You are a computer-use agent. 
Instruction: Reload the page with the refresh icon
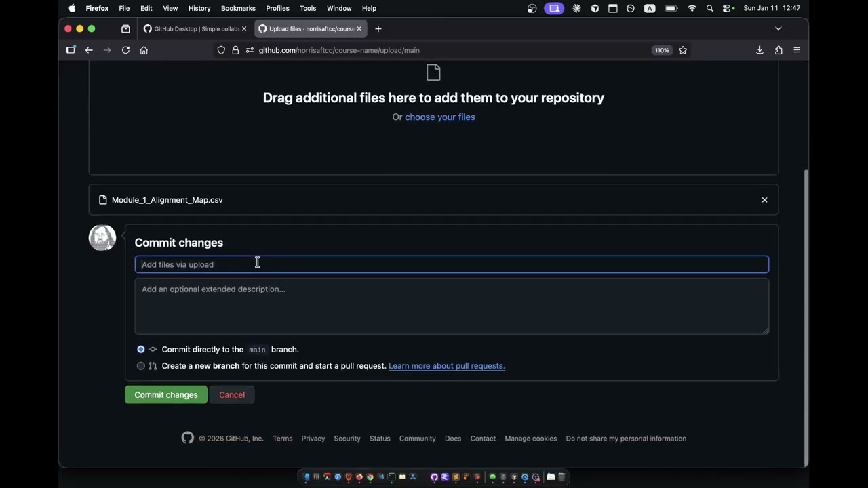pyautogui.click(x=125, y=50)
